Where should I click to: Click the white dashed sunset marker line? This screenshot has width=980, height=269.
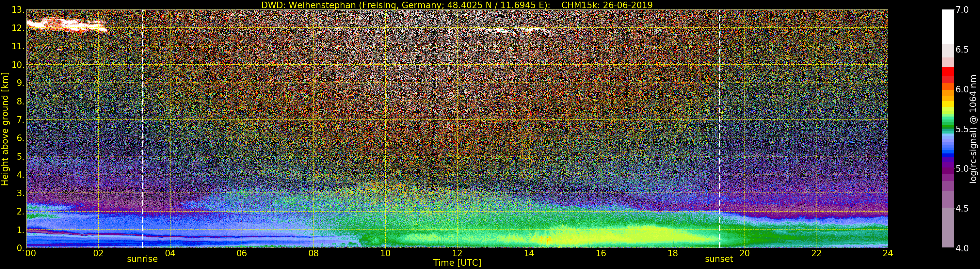pyautogui.click(x=719, y=129)
